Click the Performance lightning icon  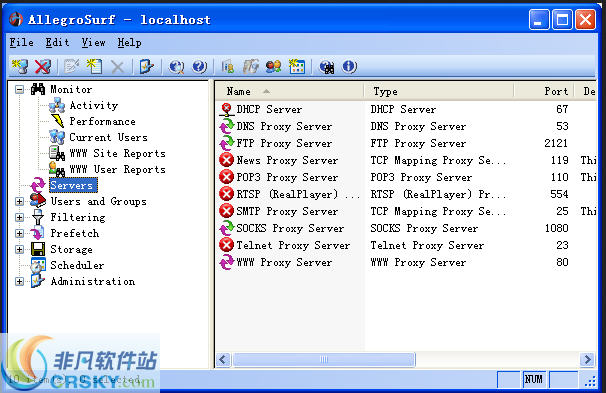click(58, 121)
